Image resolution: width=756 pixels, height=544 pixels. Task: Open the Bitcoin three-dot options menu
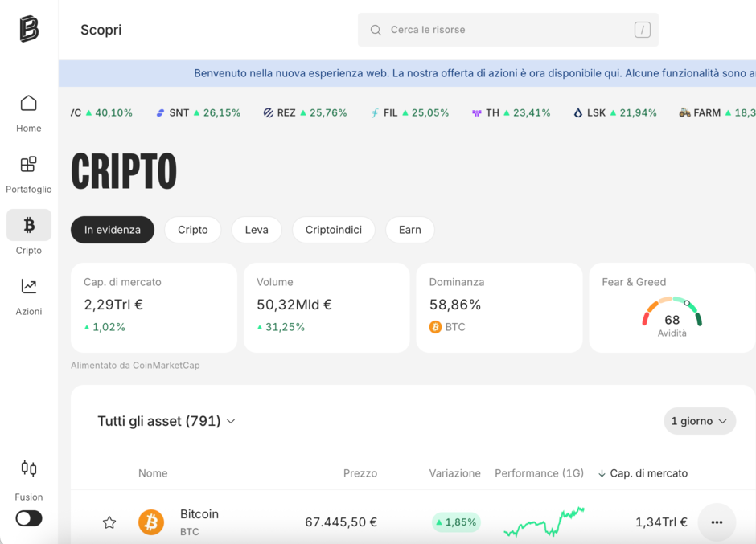717,522
